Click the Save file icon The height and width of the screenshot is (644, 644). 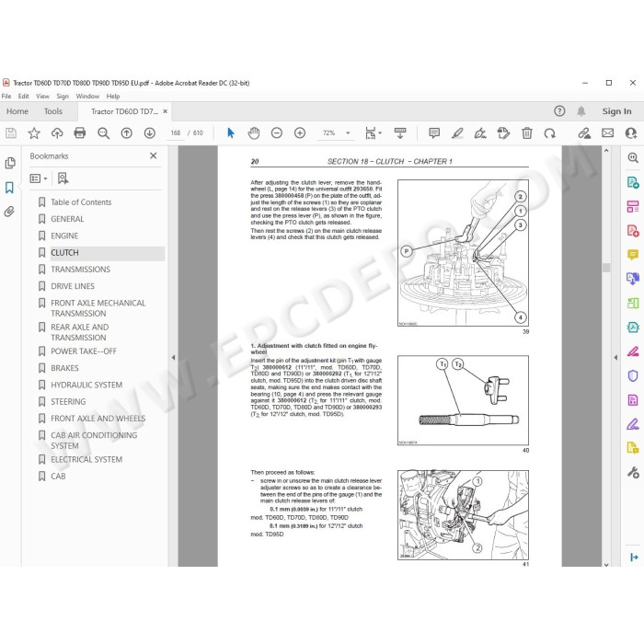pos(11,132)
